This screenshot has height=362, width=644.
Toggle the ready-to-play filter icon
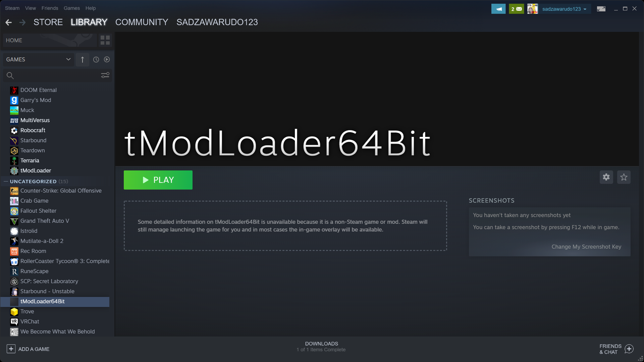(x=107, y=59)
